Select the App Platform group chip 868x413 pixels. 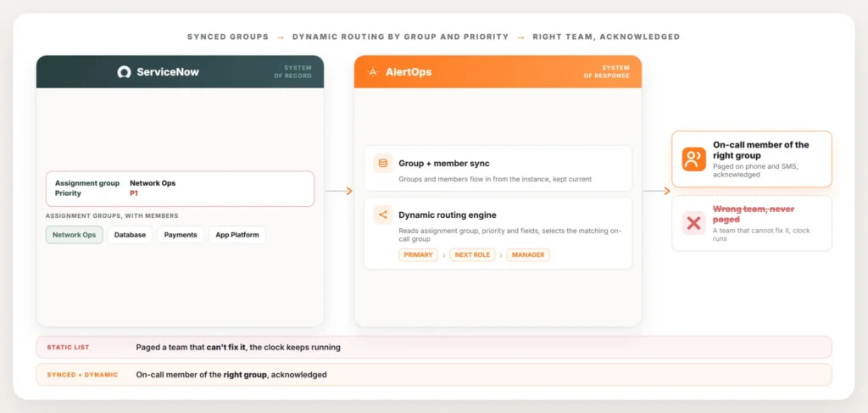pos(237,235)
